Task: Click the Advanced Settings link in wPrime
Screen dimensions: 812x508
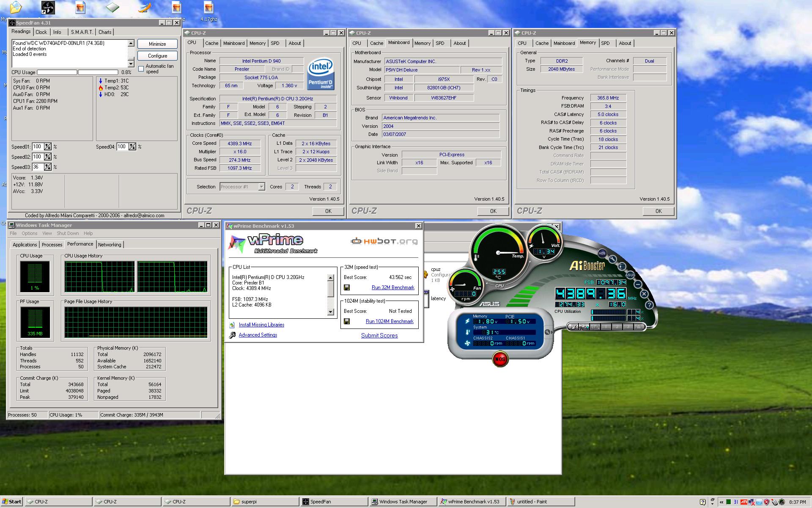Action: tap(258, 335)
